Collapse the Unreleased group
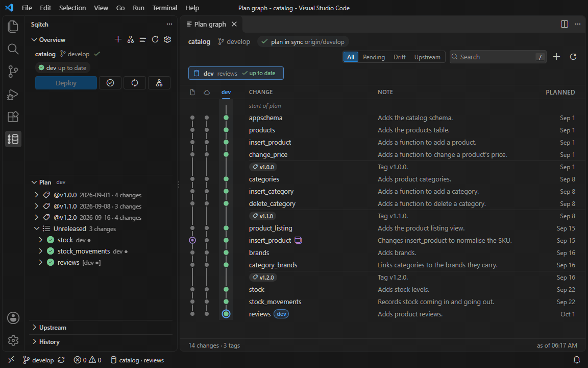The image size is (588, 368). click(36, 228)
